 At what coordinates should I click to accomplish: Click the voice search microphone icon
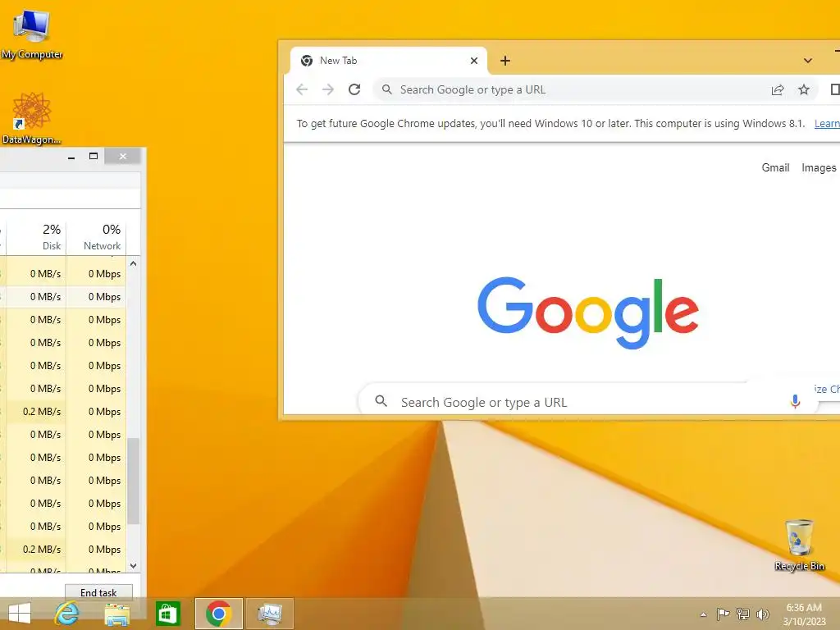(x=795, y=401)
